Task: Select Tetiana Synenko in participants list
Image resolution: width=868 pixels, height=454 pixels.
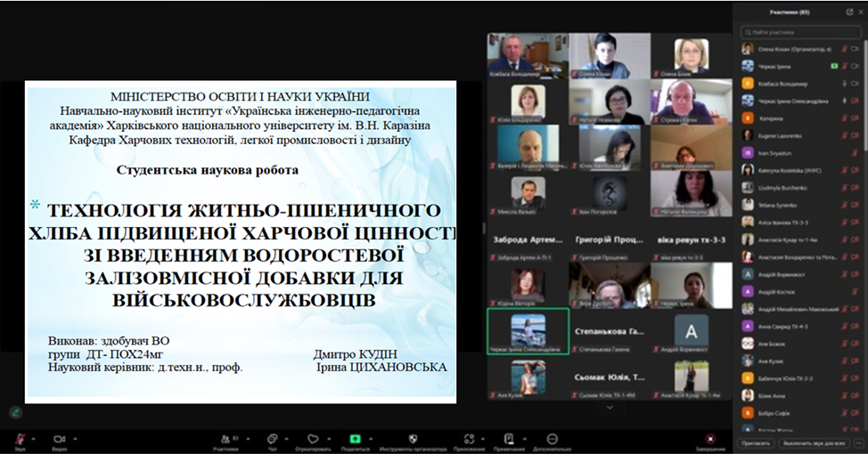Action: [800, 205]
